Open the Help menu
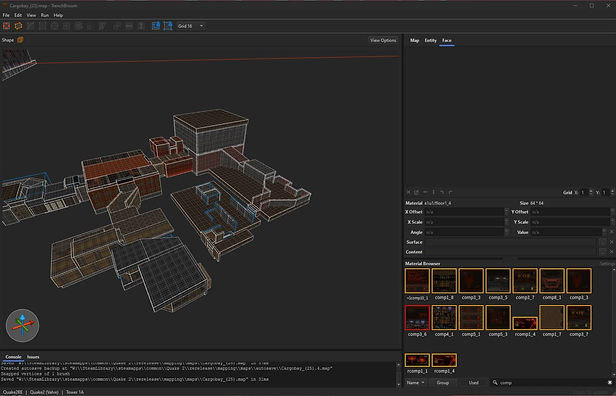This screenshot has height=396, width=616. click(x=58, y=15)
